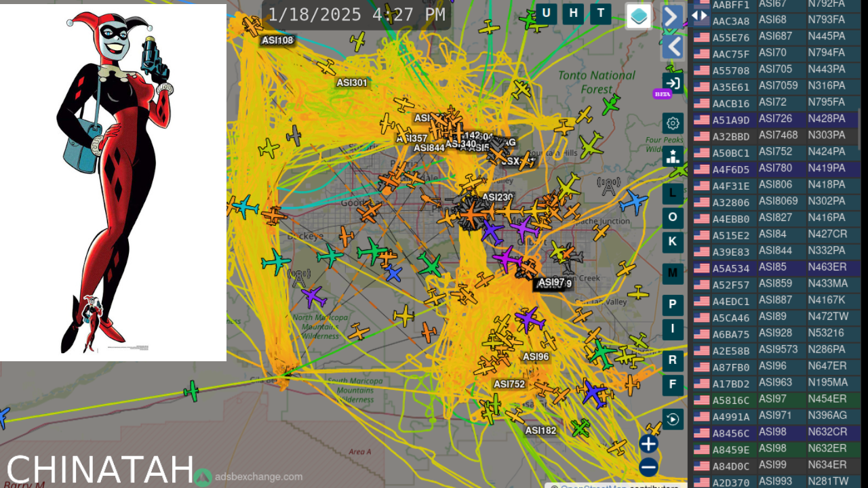Select table row with hex A8459E

click(x=776, y=449)
